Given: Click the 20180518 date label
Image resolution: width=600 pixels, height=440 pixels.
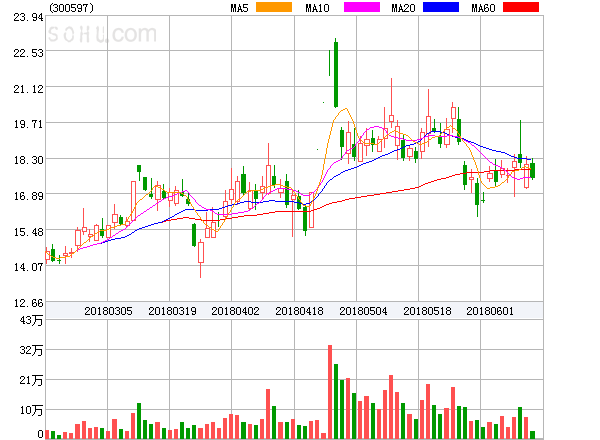Looking at the screenshot, I should pos(427,311).
